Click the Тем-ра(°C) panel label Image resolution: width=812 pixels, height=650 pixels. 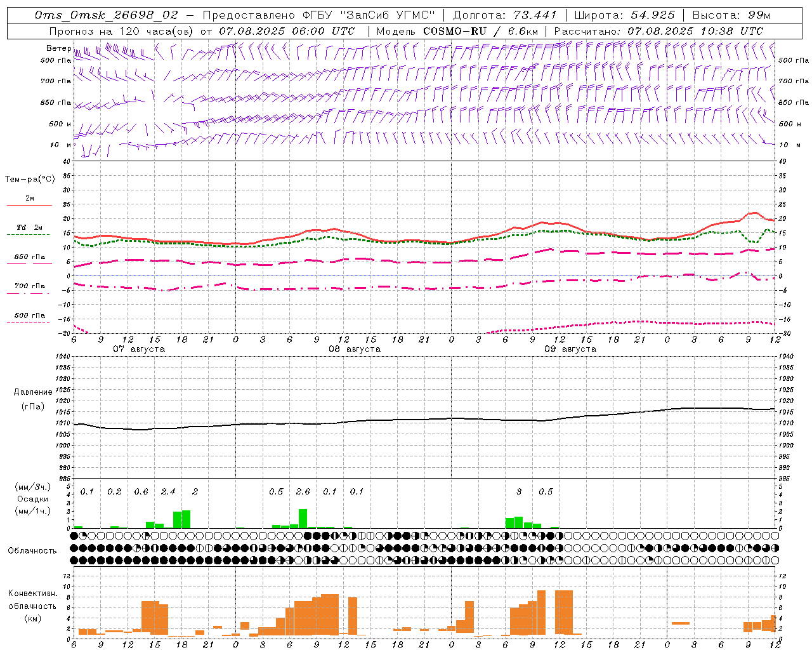(x=30, y=180)
